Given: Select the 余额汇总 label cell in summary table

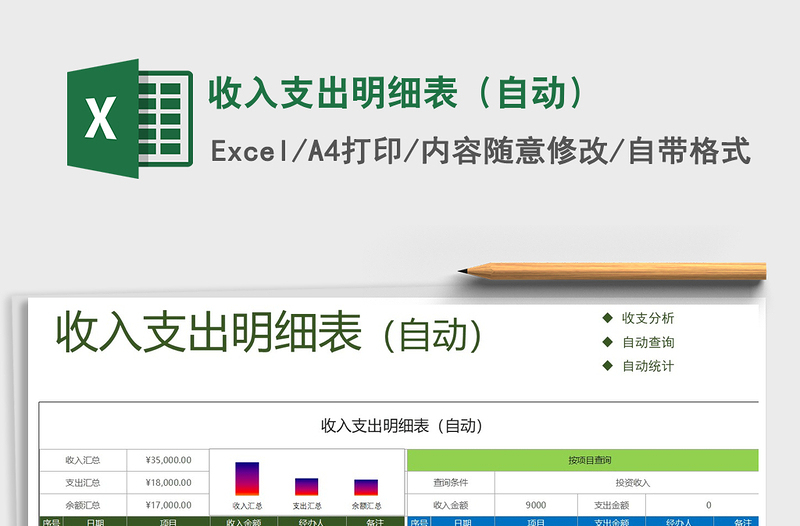Looking at the screenshot, I should 83,505.
